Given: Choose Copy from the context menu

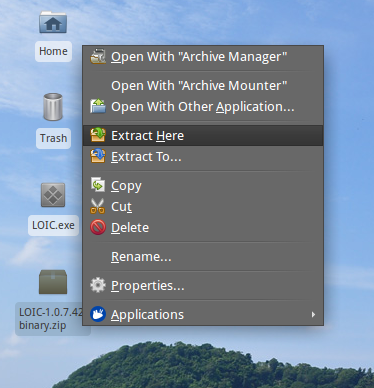Looking at the screenshot, I should click(x=203, y=185).
